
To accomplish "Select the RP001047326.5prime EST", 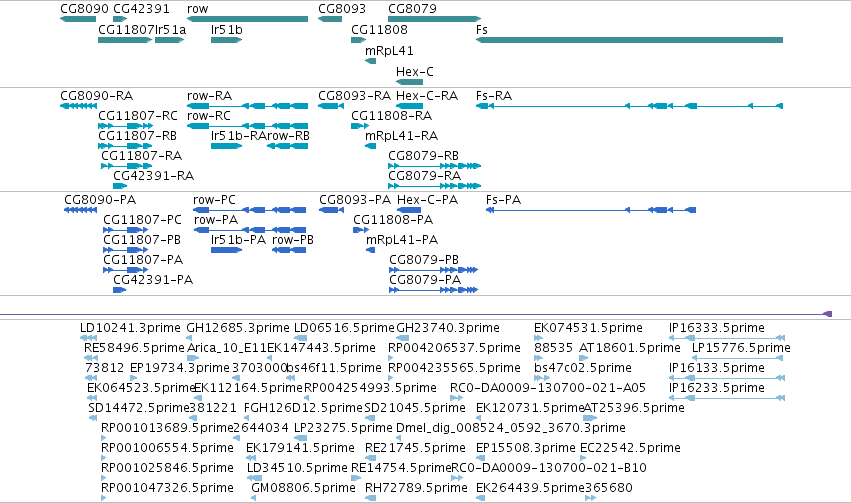I will tap(104, 499).
